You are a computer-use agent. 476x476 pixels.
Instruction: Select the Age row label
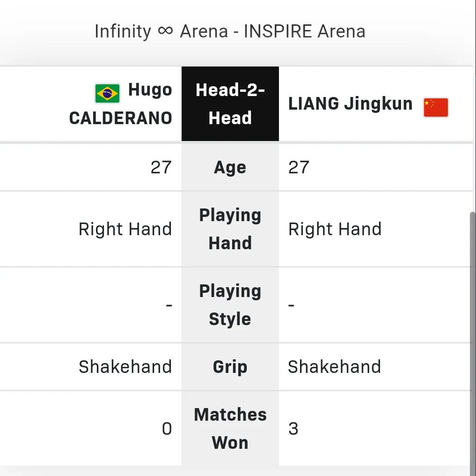tap(230, 167)
